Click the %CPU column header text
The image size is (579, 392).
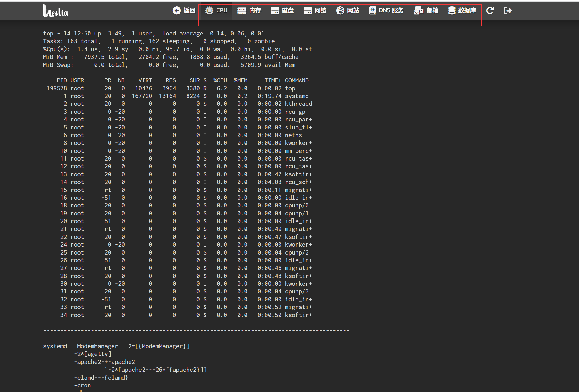(220, 80)
